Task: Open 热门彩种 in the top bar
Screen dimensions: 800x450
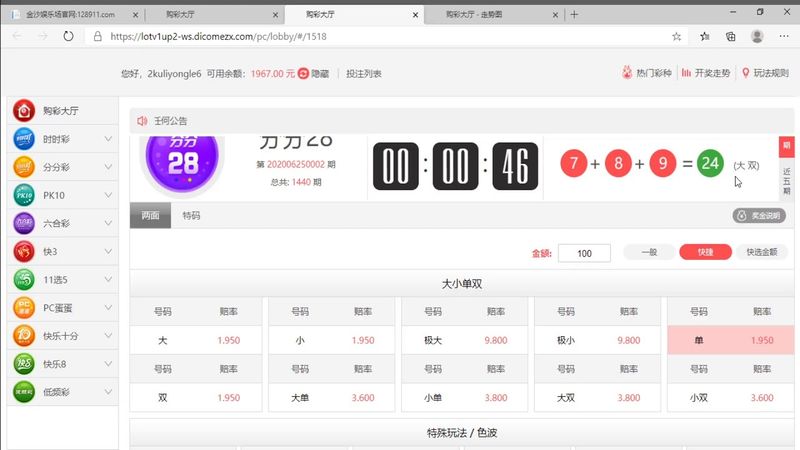Action: point(647,73)
